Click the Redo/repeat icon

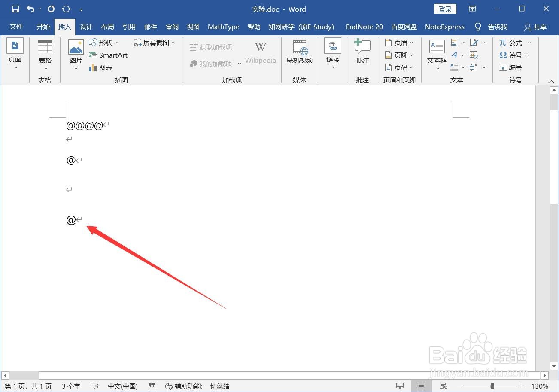click(52, 9)
